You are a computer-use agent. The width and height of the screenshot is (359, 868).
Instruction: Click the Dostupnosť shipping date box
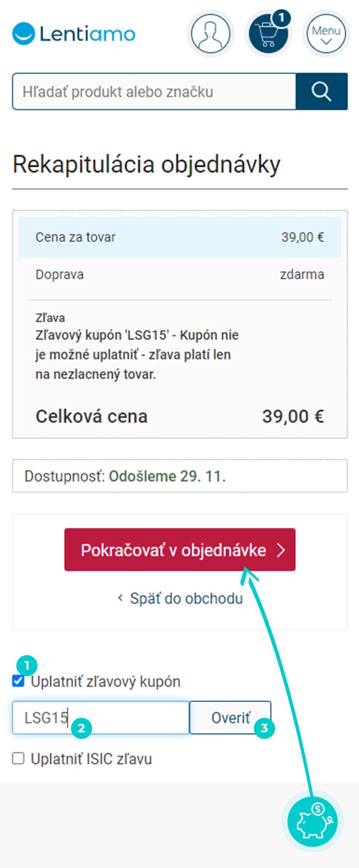coord(180,476)
